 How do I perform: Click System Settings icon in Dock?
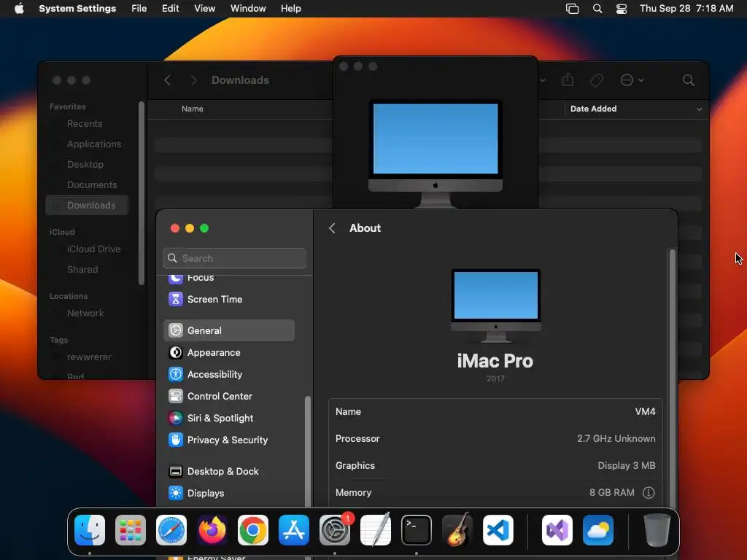click(x=334, y=530)
